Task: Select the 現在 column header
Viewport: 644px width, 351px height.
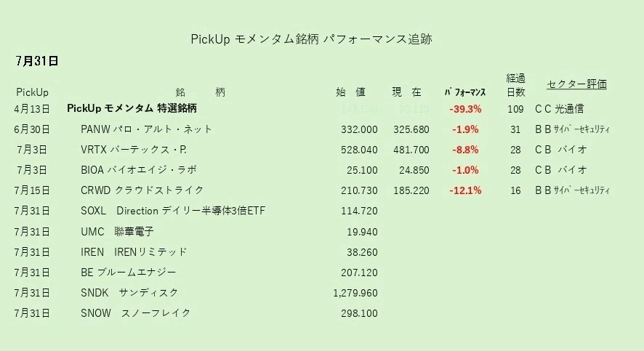Action: [x=406, y=92]
